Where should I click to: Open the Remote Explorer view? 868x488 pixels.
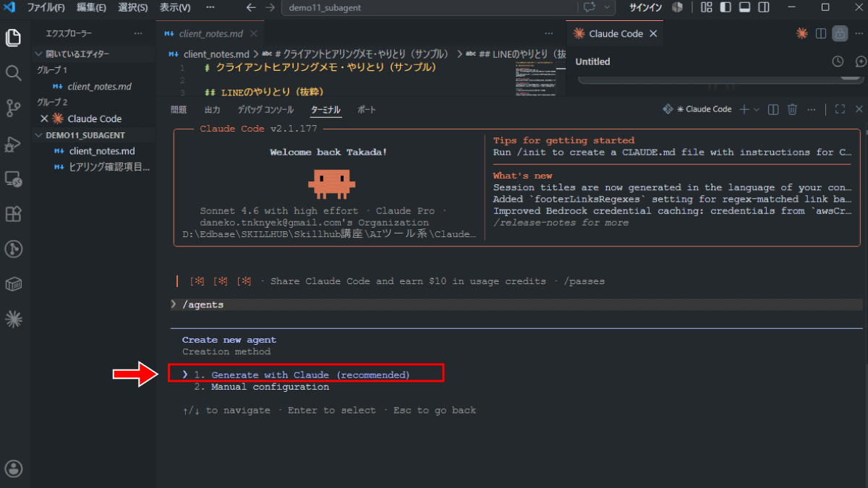pos(13,179)
